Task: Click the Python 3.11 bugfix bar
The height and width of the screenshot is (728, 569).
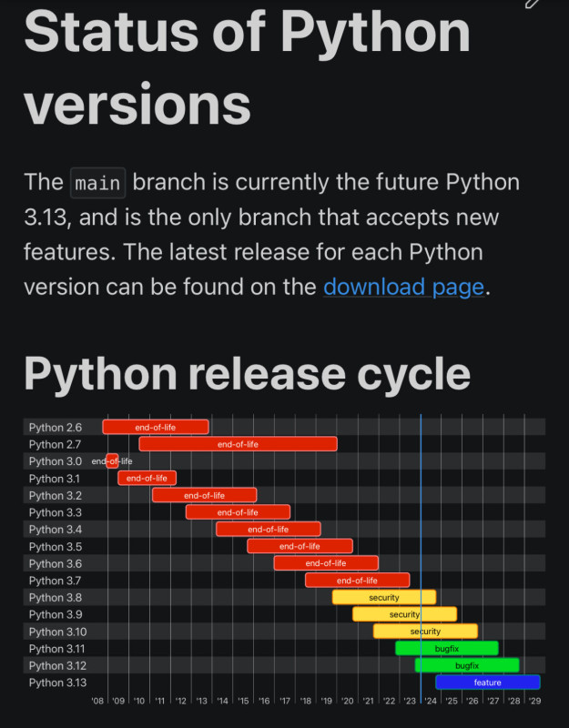Action: pos(447,649)
